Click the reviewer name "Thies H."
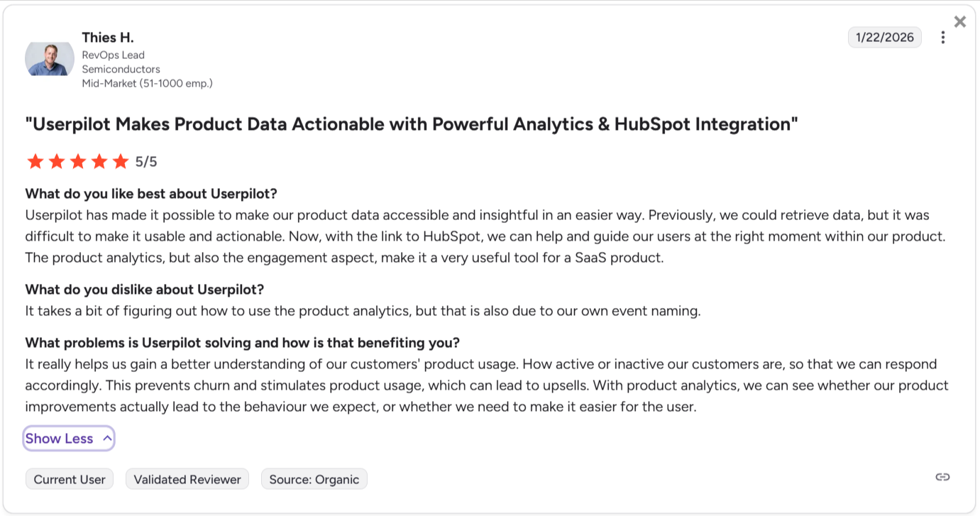Viewport: 980px width, 516px height. (108, 37)
